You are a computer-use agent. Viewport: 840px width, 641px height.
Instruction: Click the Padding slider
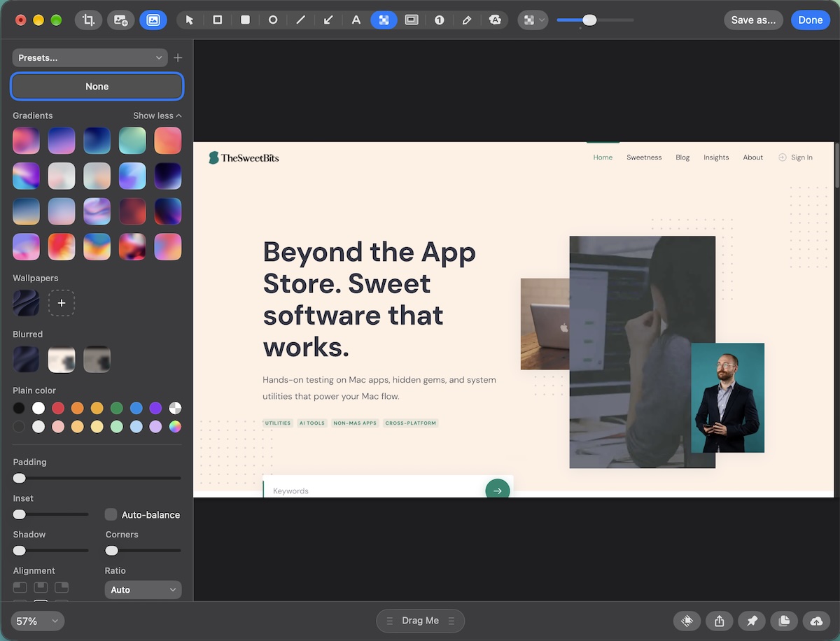coord(97,478)
